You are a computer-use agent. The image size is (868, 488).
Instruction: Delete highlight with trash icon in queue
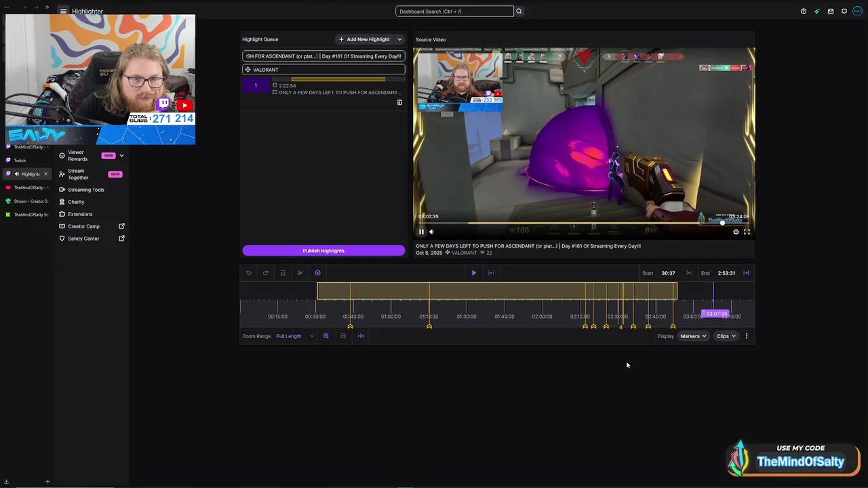399,102
